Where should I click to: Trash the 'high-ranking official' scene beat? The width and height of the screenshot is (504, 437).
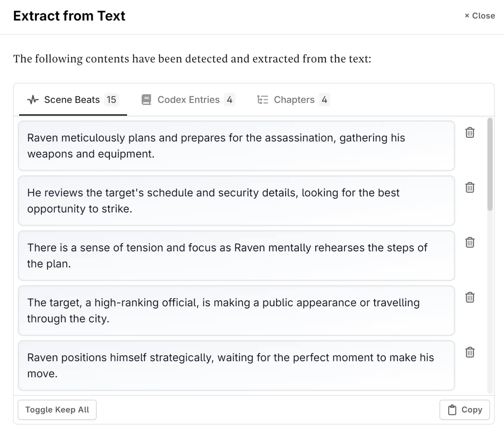tap(470, 297)
